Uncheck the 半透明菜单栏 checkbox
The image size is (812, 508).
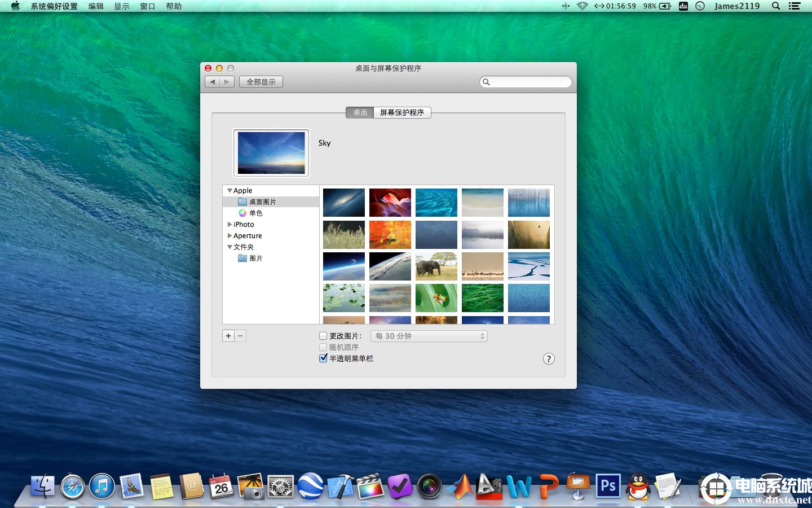tap(323, 358)
